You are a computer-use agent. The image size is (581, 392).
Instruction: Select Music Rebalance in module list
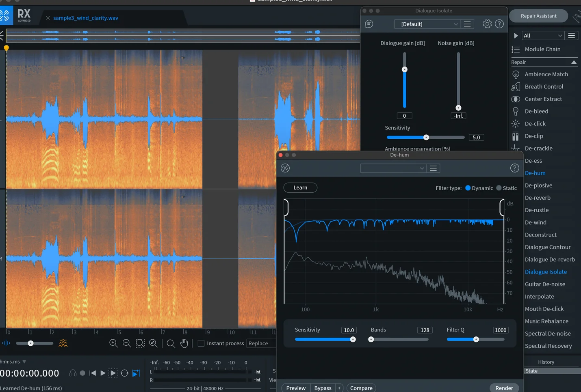pyautogui.click(x=546, y=321)
